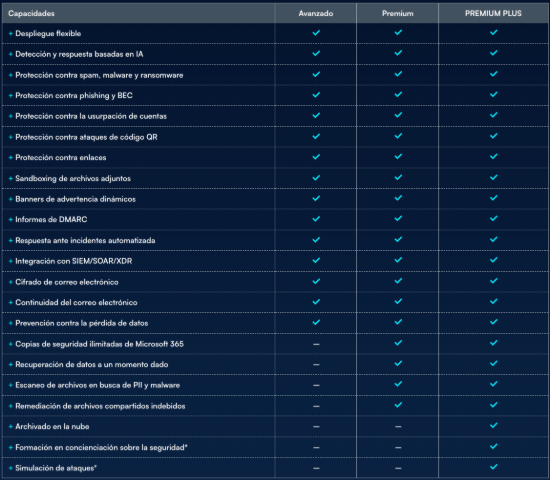Expand Protección contra phishing y BEC
This screenshot has width=550, height=480.
[11, 95]
